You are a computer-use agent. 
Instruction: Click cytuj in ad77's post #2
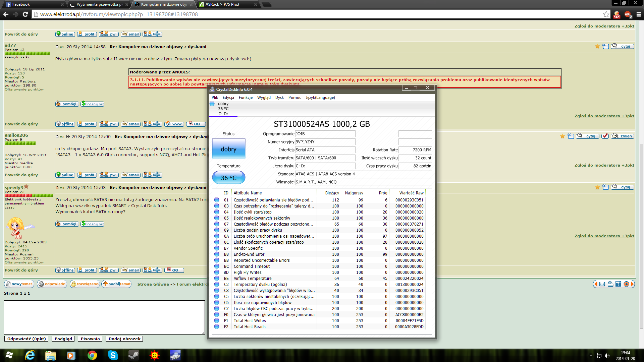[623, 46]
